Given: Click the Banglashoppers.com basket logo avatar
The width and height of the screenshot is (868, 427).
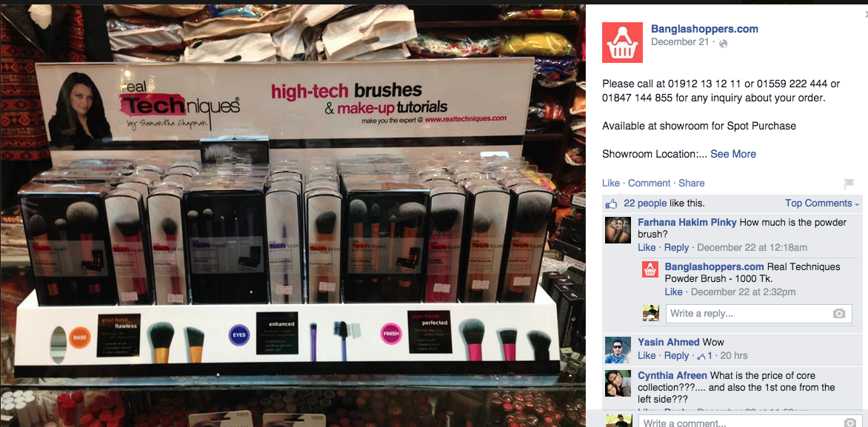Looking at the screenshot, I should (x=622, y=43).
